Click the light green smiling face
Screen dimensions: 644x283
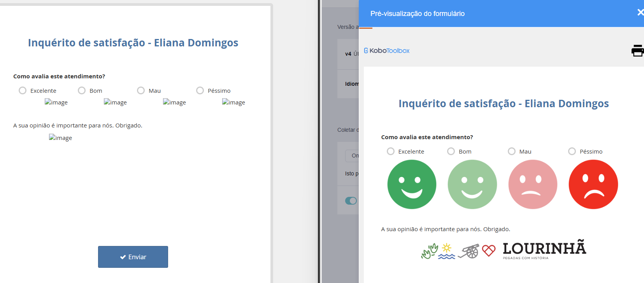(472, 184)
